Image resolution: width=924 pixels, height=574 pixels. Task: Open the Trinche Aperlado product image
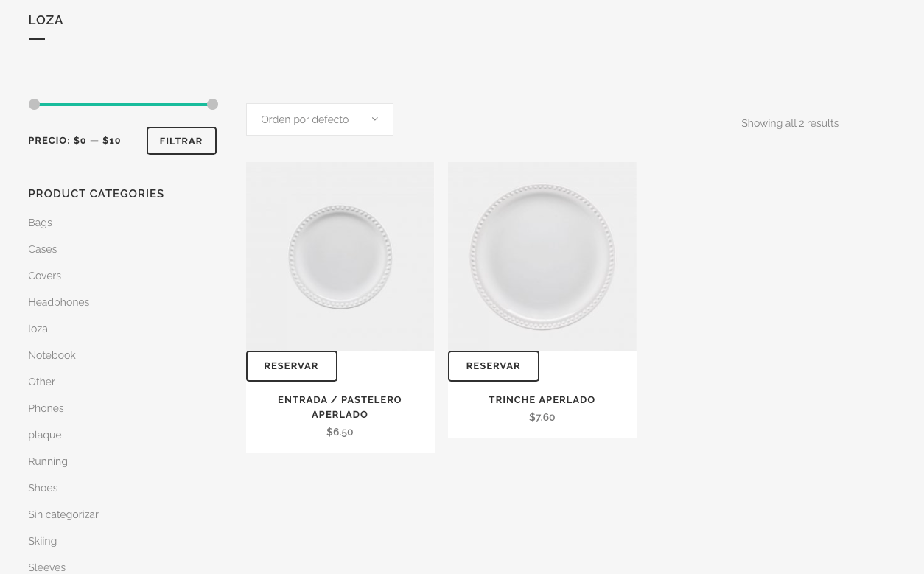point(542,256)
